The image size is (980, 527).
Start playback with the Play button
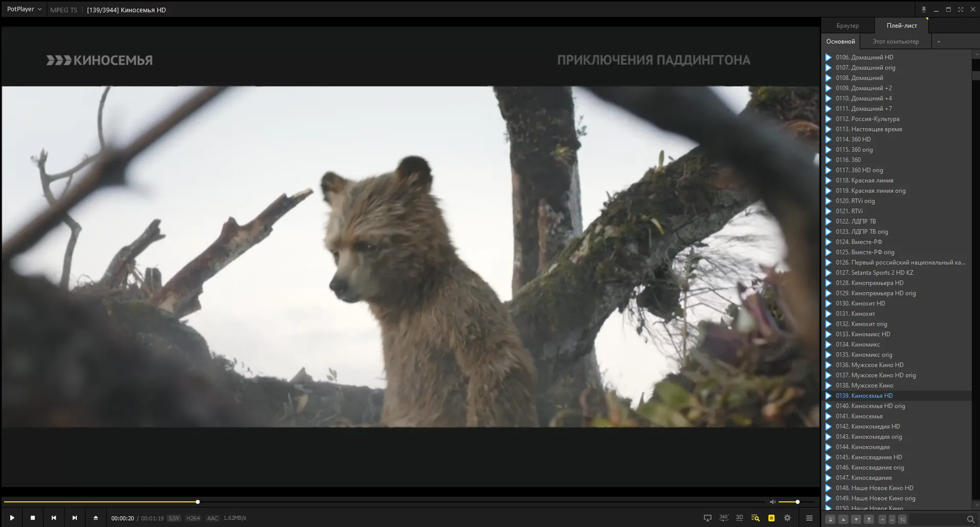pyautogui.click(x=12, y=518)
